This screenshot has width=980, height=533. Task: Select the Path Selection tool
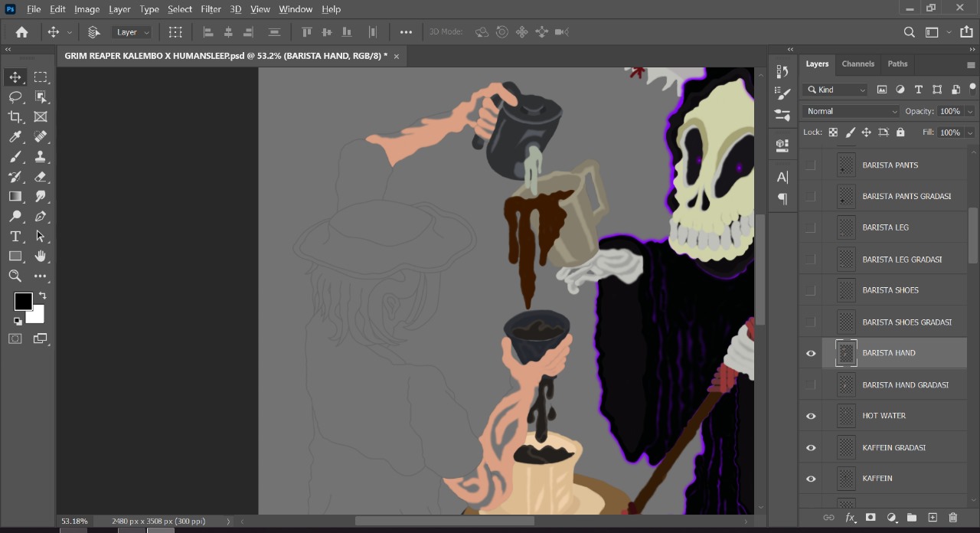pos(41,237)
